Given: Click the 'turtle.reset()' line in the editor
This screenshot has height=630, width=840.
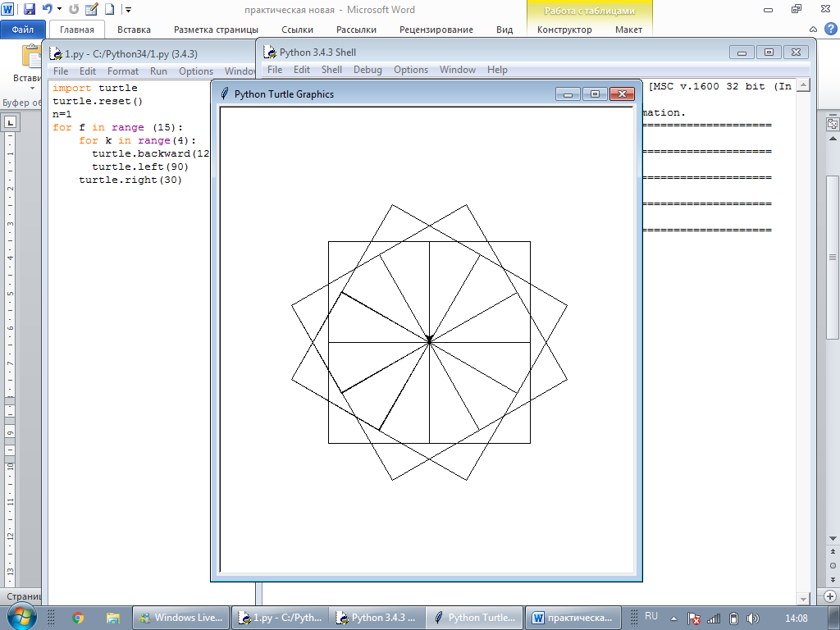Looking at the screenshot, I should pyautogui.click(x=98, y=101).
